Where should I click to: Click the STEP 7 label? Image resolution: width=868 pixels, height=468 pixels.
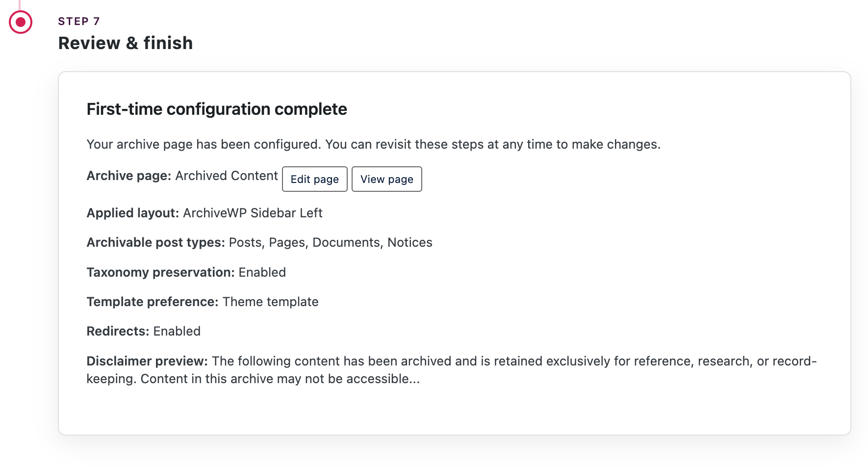tap(78, 21)
